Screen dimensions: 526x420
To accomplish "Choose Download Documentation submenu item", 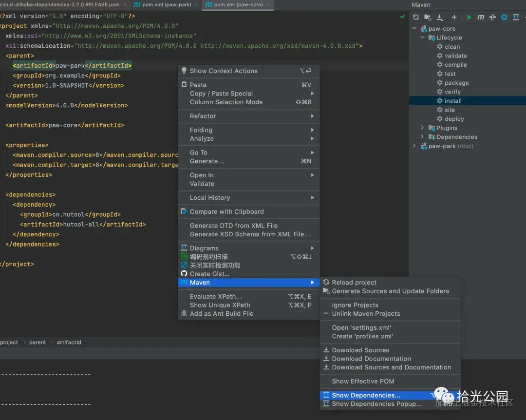I will click(x=391, y=359).
